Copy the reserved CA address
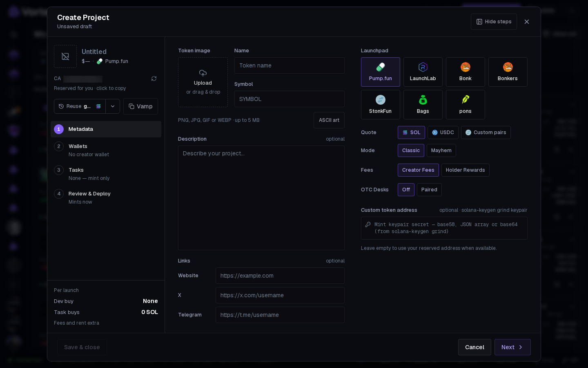588x368 pixels. 83,79
